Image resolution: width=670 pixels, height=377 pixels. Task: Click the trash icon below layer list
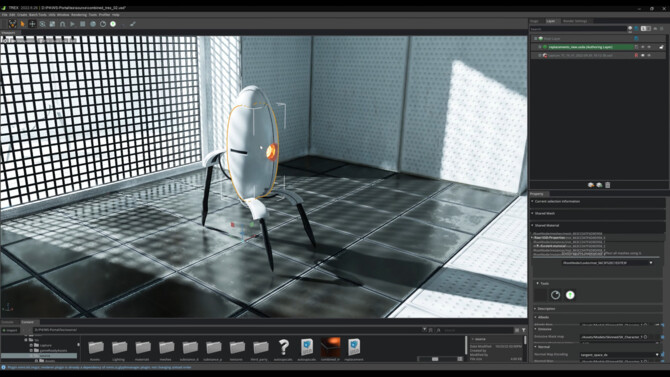click(608, 185)
